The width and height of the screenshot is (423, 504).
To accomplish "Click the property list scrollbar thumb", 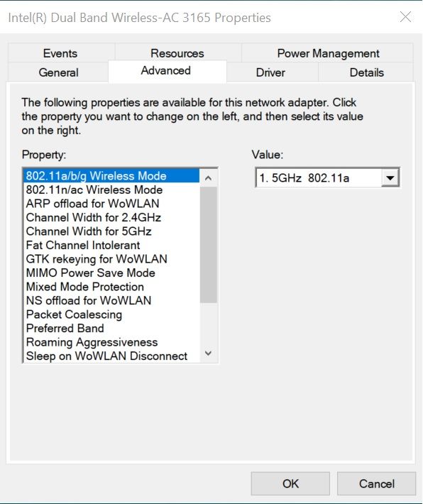I will coord(208,245).
